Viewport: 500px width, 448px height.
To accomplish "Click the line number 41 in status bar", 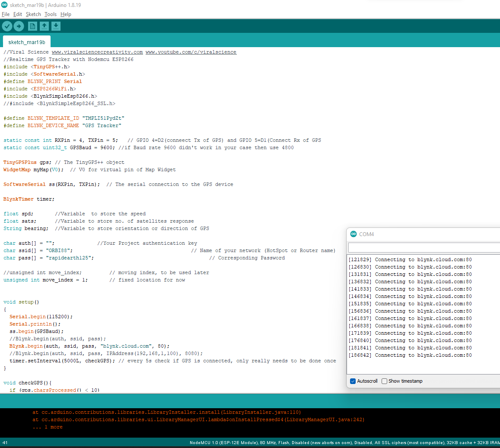I will [5, 442].
